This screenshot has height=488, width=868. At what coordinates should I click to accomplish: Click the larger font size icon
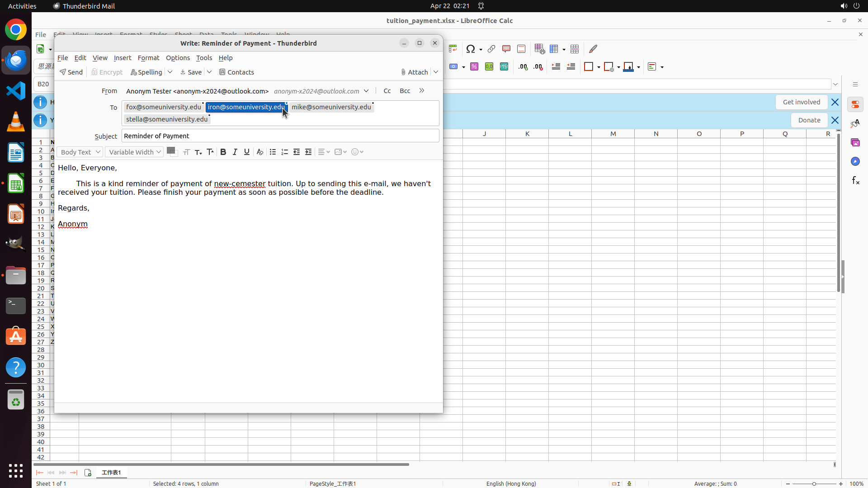(x=210, y=152)
